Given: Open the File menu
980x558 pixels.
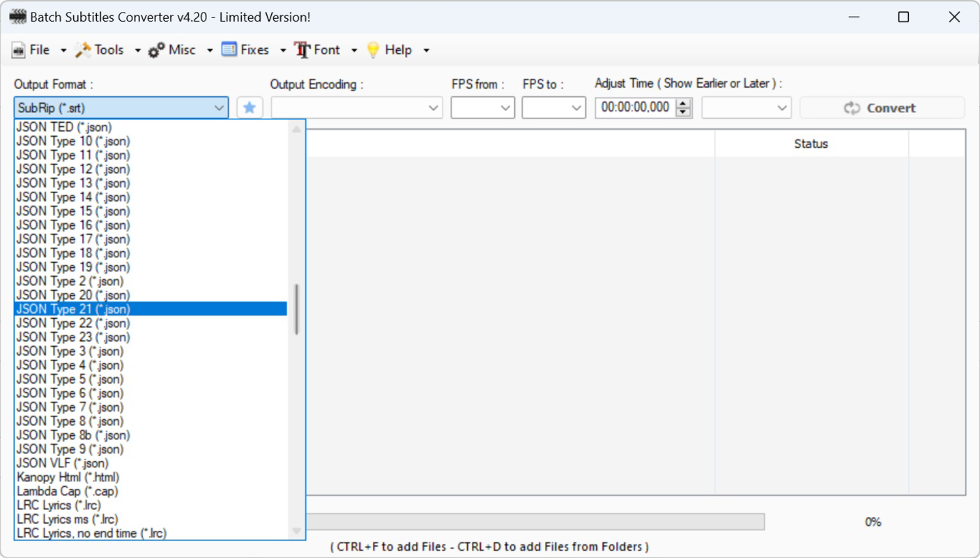Looking at the screenshot, I should pyautogui.click(x=40, y=50).
